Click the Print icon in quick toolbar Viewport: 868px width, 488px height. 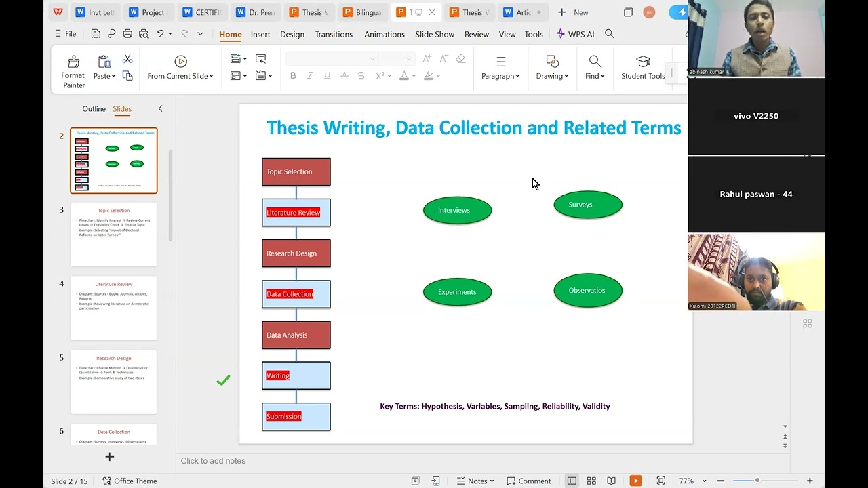coord(127,34)
